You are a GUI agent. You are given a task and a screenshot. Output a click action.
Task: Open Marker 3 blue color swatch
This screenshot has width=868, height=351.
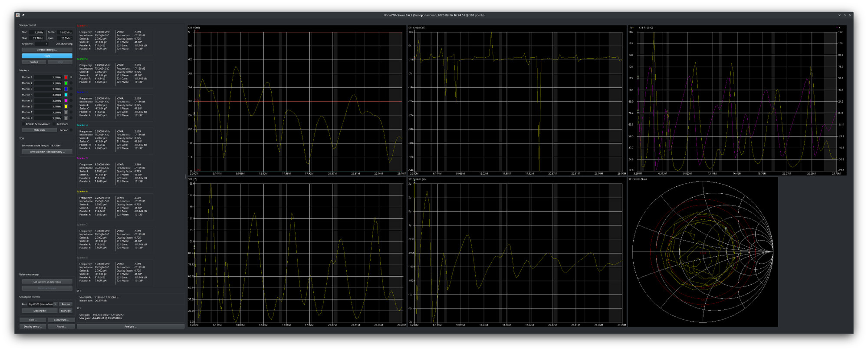66,89
